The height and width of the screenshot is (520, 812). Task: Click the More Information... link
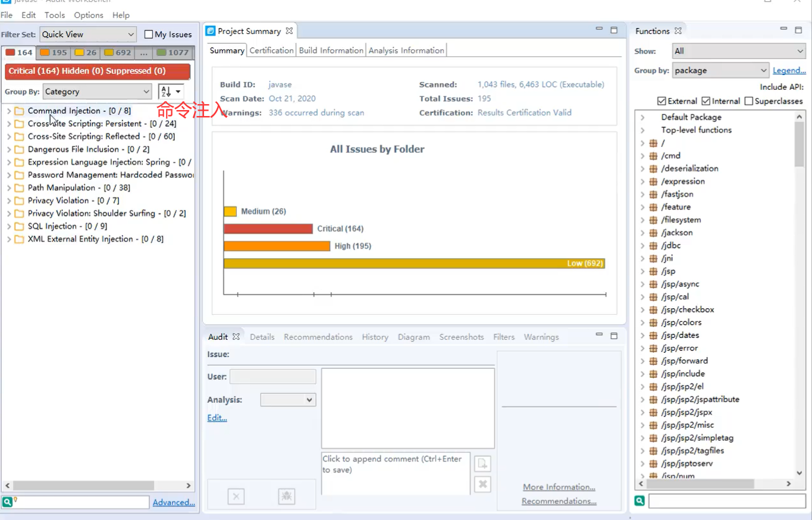pos(559,487)
